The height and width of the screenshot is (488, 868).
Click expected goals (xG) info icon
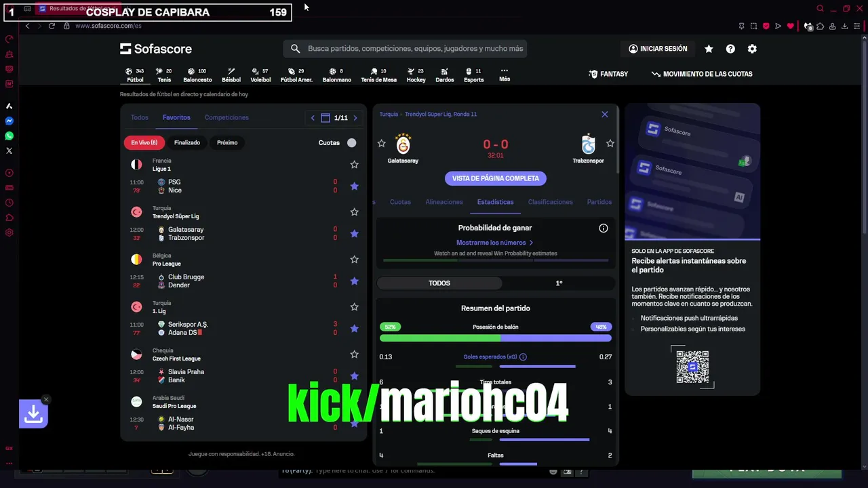coord(523,357)
